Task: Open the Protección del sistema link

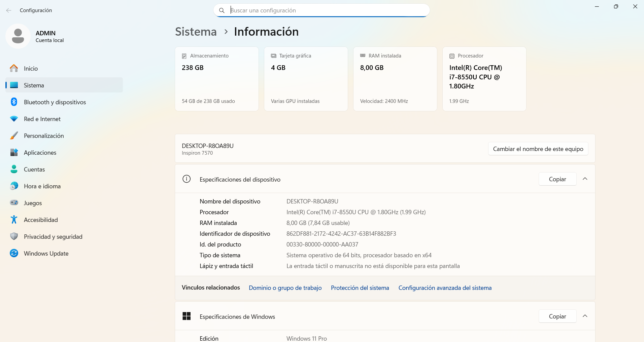Action: pyautogui.click(x=360, y=288)
